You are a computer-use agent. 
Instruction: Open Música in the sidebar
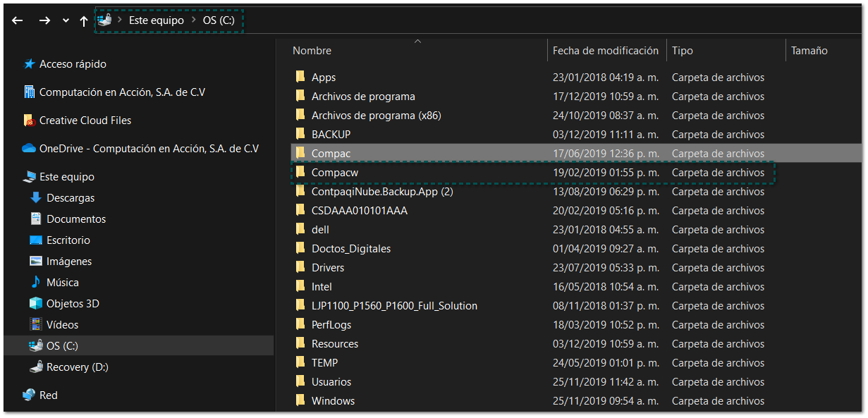(x=63, y=283)
